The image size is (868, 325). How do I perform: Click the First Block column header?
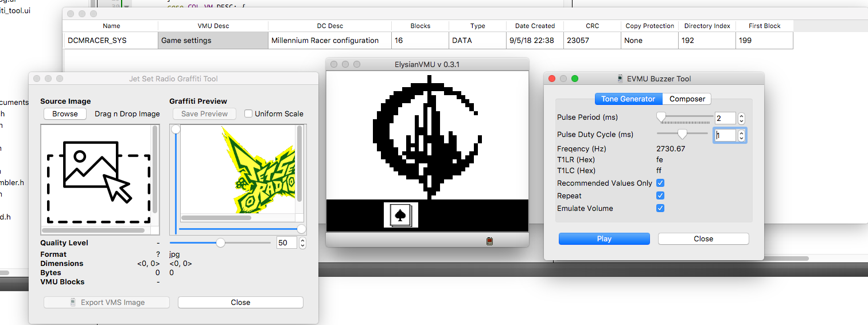point(764,26)
